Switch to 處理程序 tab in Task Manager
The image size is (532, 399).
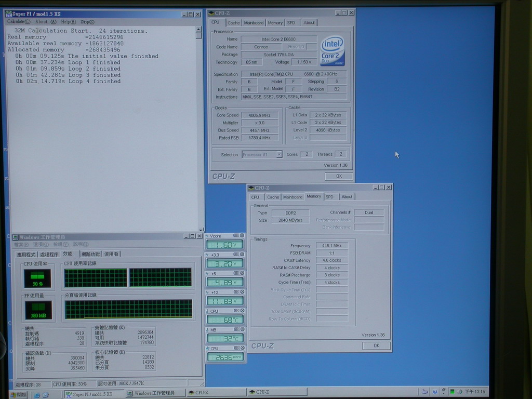tap(49, 254)
